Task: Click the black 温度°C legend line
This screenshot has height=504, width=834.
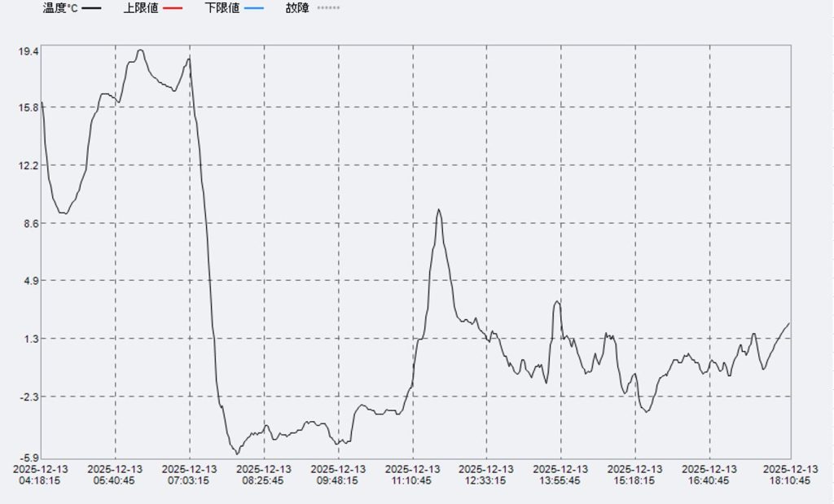Action: (x=92, y=8)
